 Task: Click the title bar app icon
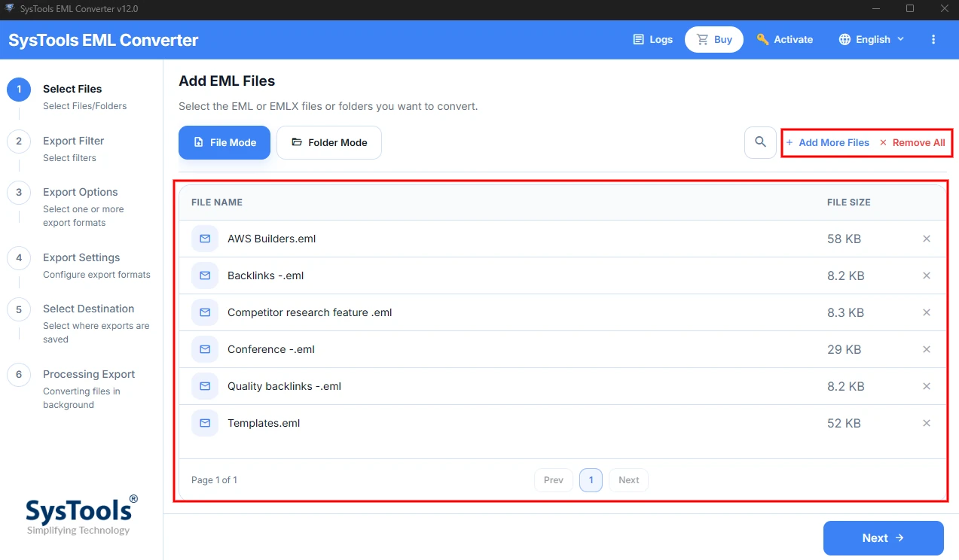(x=10, y=8)
